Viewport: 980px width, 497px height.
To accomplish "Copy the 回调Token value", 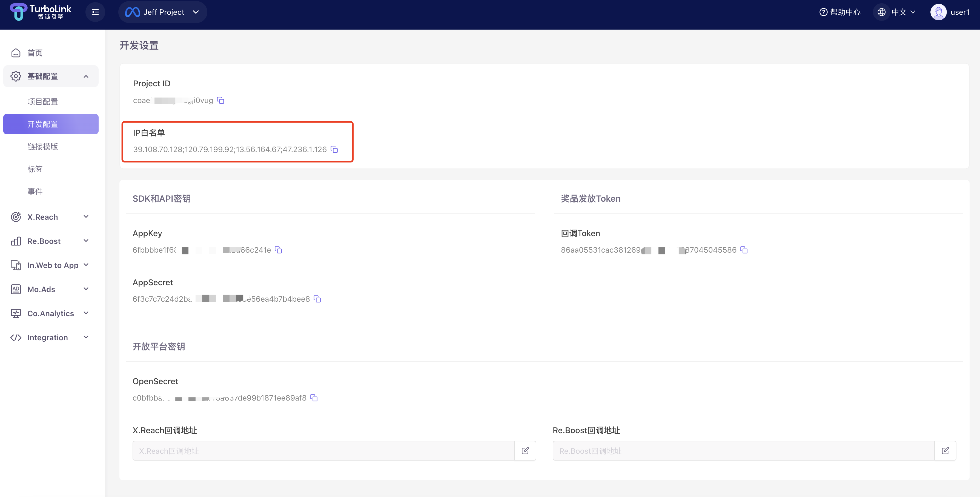I will point(744,250).
